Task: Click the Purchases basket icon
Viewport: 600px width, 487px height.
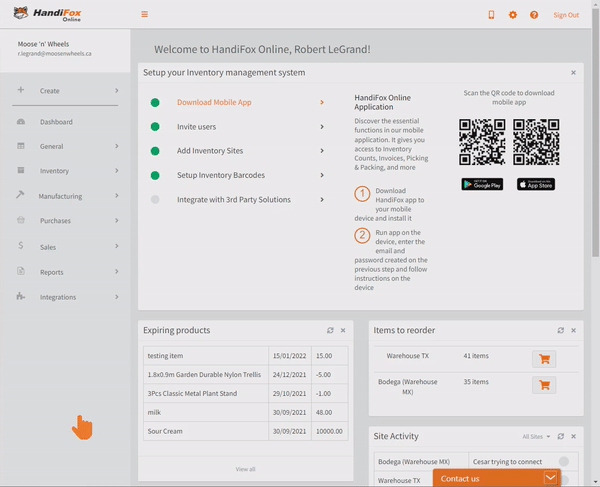Action: (x=21, y=220)
